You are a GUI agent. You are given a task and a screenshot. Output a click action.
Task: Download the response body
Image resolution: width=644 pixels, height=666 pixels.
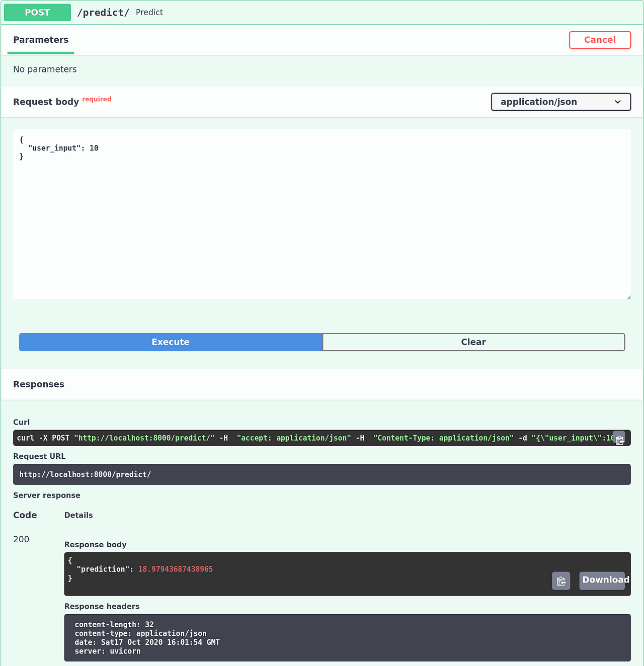pyautogui.click(x=602, y=580)
